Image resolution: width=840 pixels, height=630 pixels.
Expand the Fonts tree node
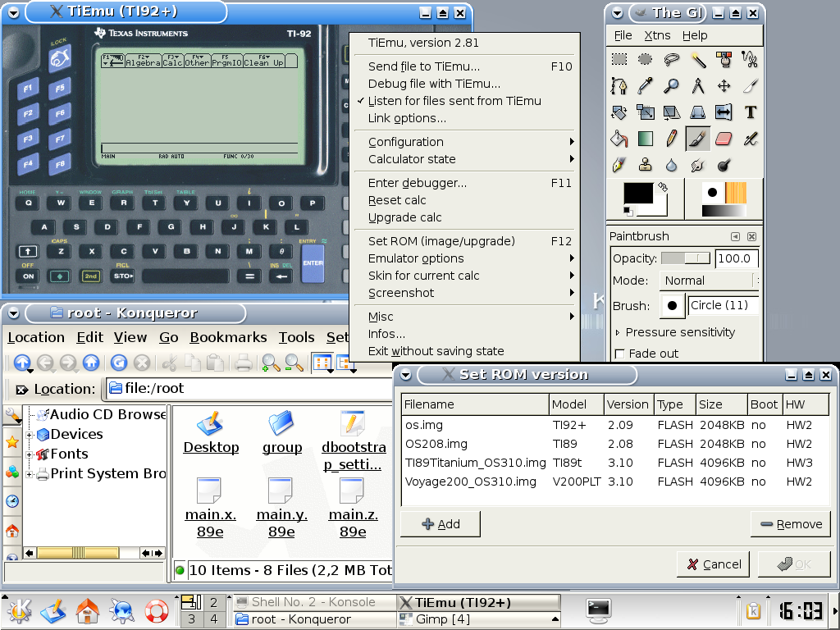(x=29, y=454)
